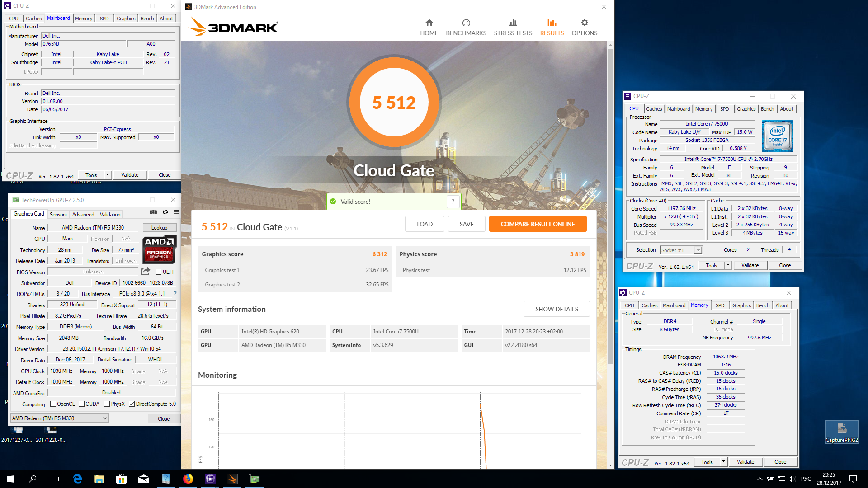The height and width of the screenshot is (488, 868).
Task: Open the Results section icon
Action: pyautogui.click(x=552, y=23)
